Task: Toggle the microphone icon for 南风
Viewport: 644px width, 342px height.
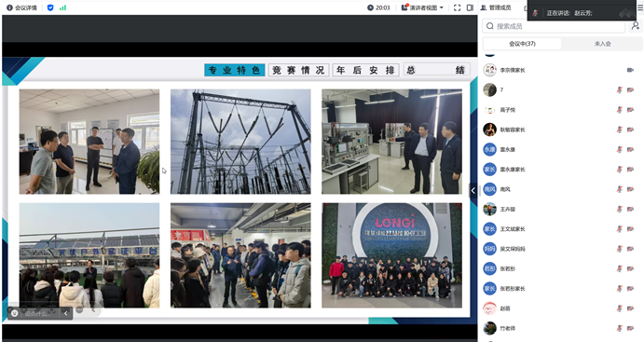Action: pyautogui.click(x=620, y=189)
